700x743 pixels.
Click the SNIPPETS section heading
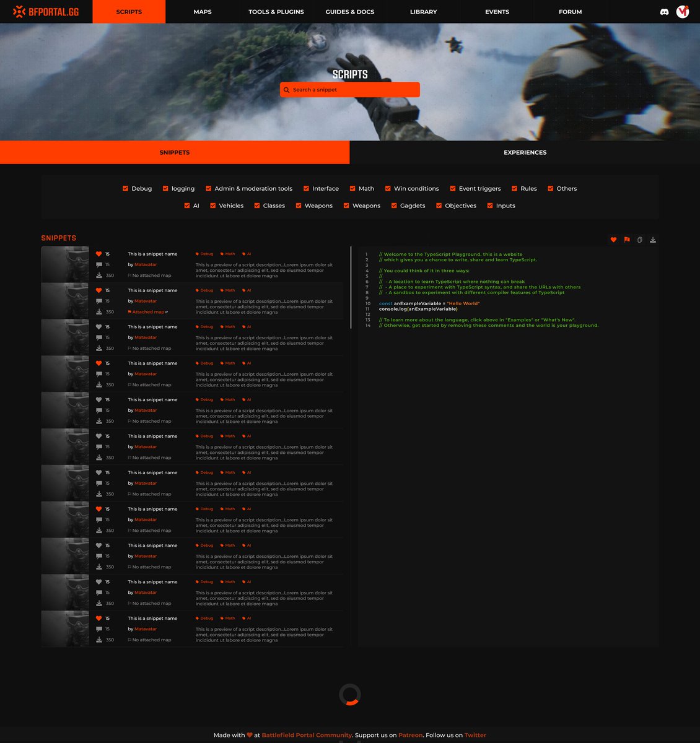(59, 238)
